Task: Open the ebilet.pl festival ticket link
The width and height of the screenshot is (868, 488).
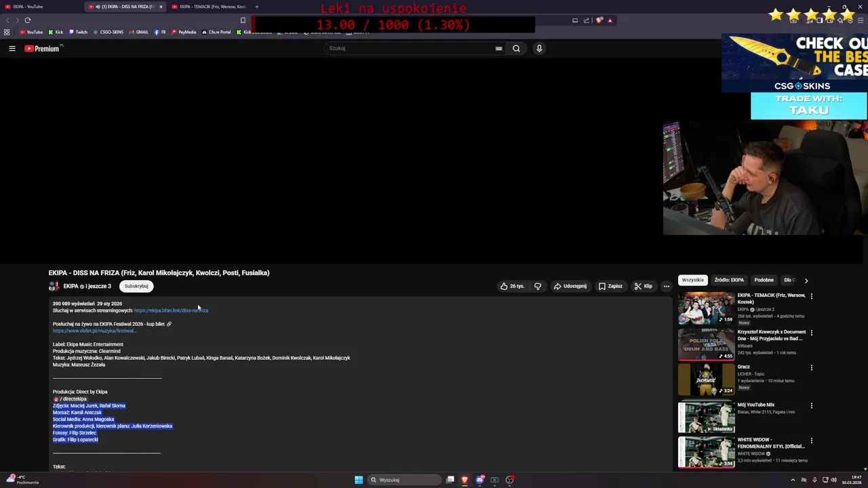Action: (94, 331)
